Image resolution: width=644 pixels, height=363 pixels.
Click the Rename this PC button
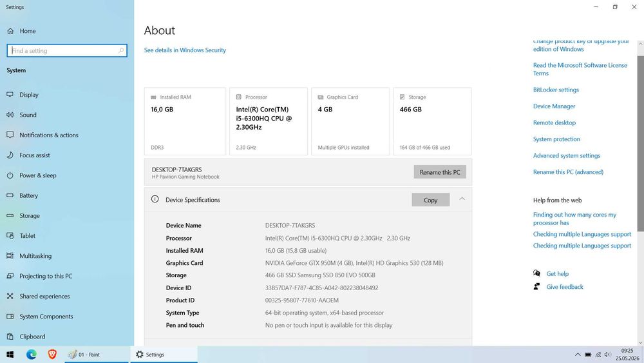tap(440, 172)
